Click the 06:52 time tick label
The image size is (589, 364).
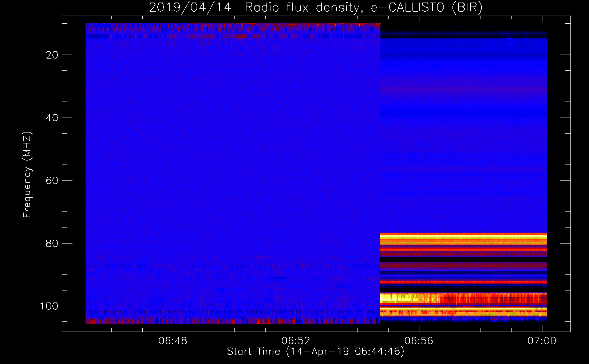pyautogui.click(x=296, y=341)
